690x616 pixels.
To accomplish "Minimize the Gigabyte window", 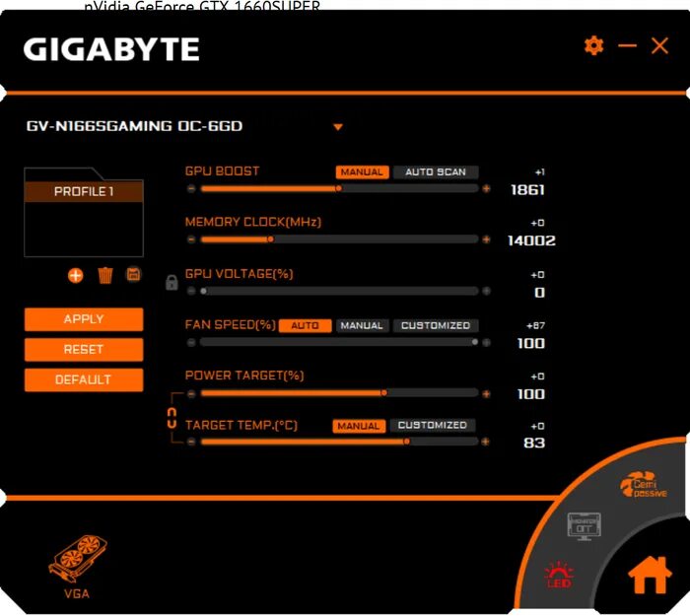I will coord(627,45).
